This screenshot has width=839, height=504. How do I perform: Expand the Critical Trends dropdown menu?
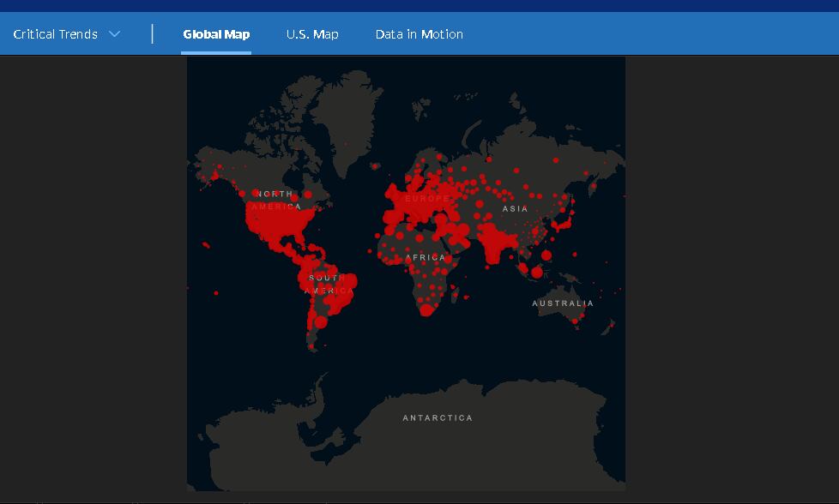(56, 34)
